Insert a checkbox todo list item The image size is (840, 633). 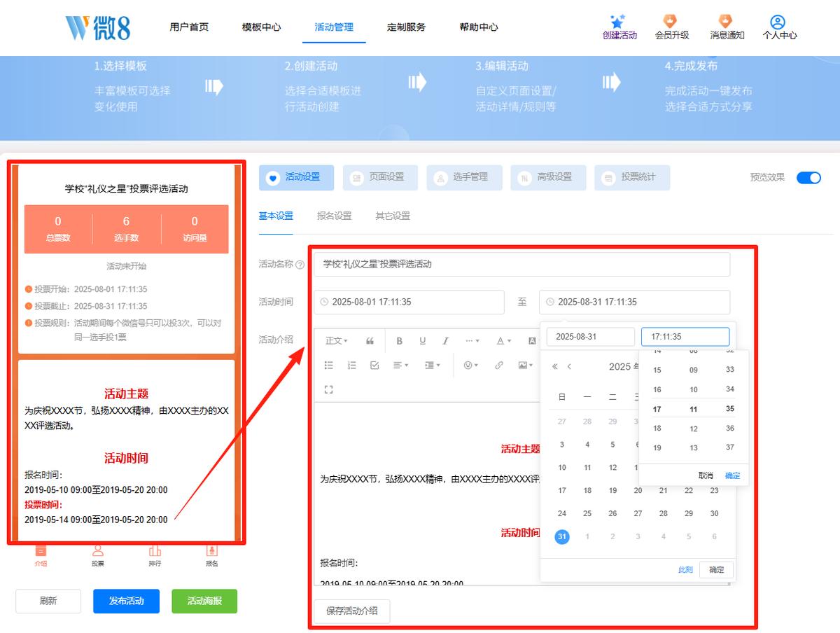(374, 366)
